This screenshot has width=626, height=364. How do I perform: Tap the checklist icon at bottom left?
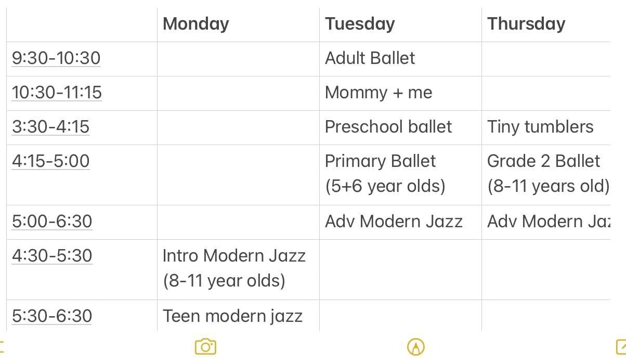pos(2,346)
